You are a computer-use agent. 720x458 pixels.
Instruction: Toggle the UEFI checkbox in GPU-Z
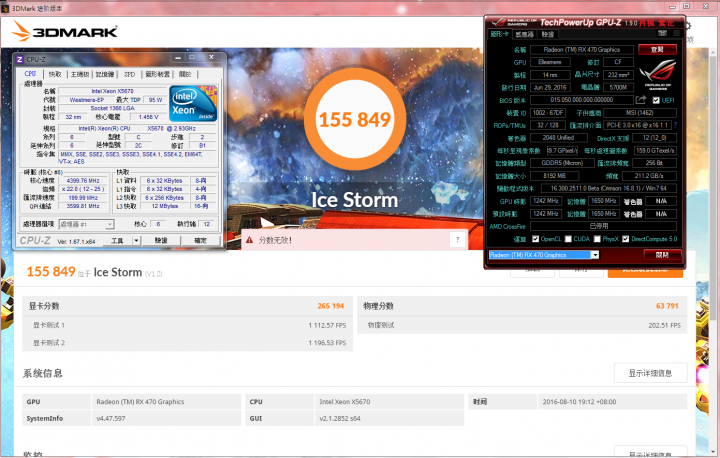(656, 100)
